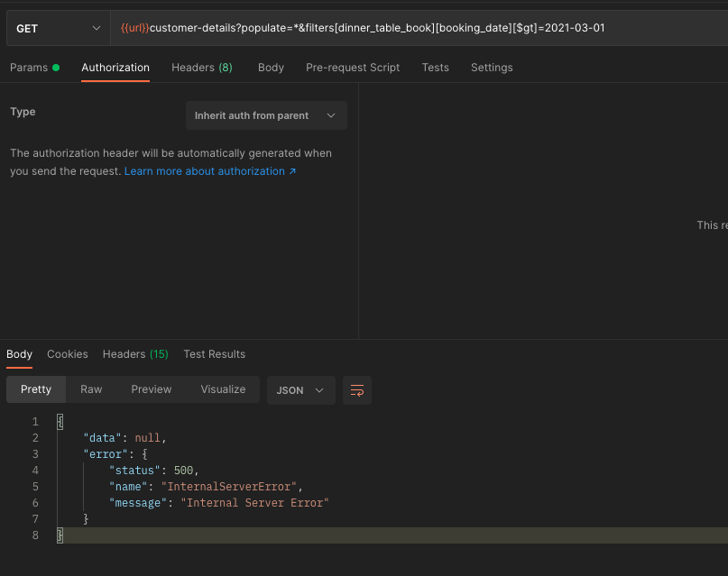Follow Learn more about authorization link
728x576 pixels.
coord(210,171)
